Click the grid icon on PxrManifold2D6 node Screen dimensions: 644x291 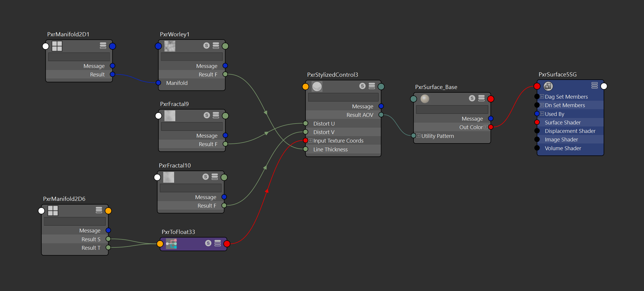tap(52, 210)
